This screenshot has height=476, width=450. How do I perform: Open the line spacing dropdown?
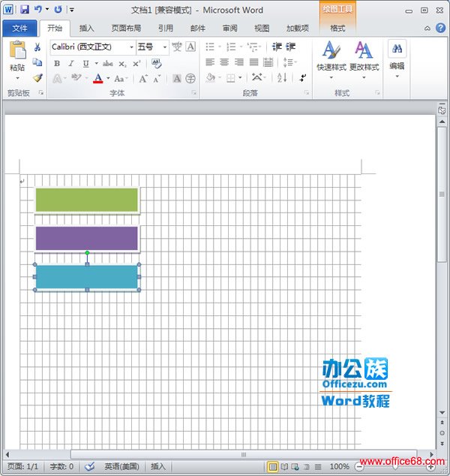tap(289, 62)
